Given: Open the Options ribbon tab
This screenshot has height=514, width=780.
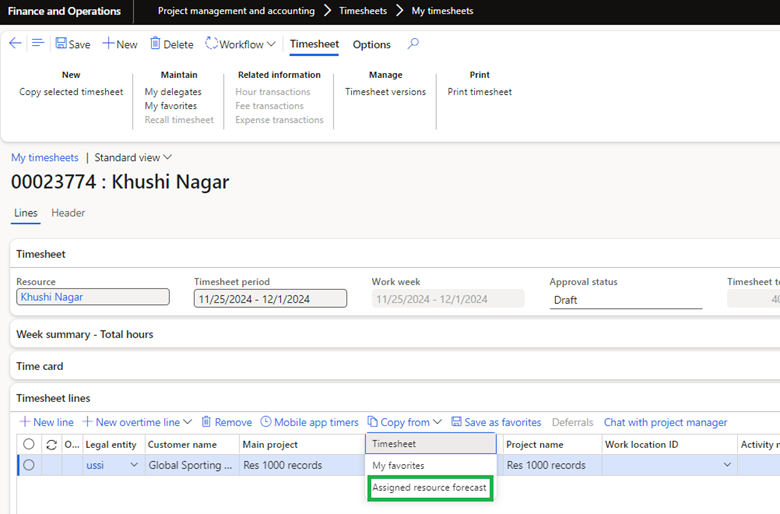Looking at the screenshot, I should tap(372, 44).
